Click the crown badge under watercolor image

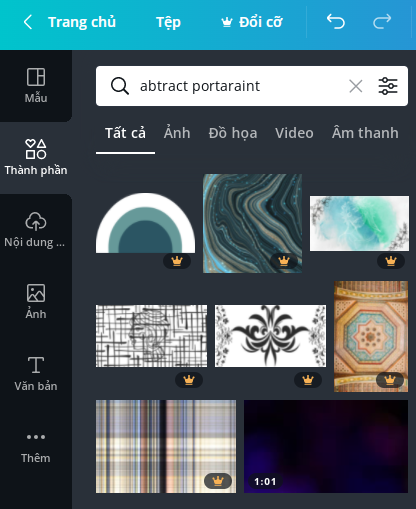coord(391,261)
